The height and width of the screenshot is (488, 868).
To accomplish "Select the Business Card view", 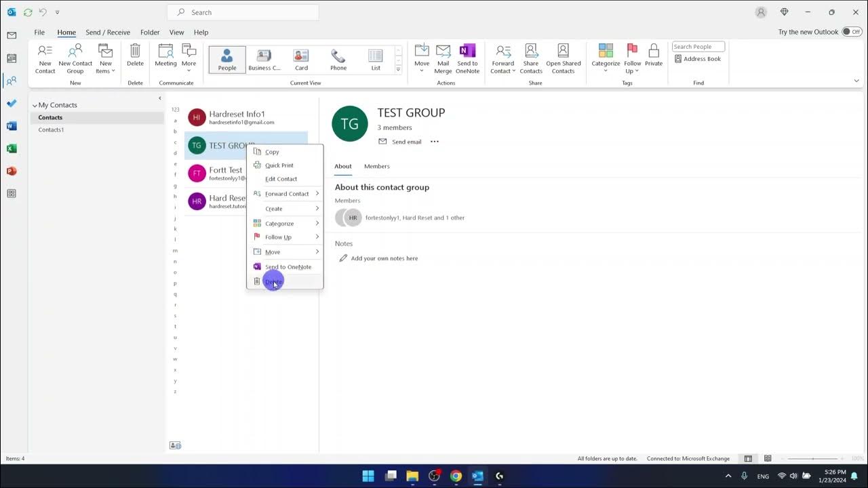I will click(x=264, y=59).
